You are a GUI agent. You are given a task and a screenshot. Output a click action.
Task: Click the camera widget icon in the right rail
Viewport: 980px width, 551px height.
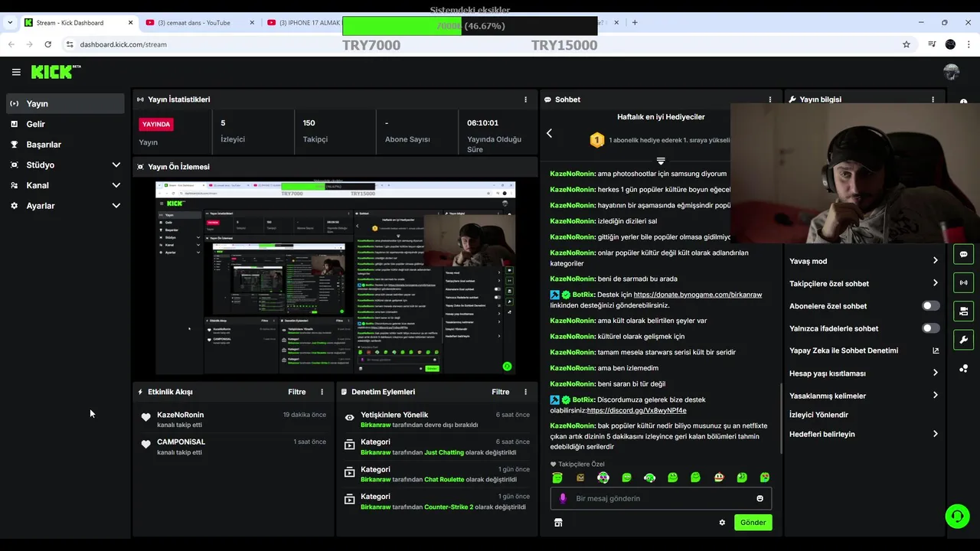(x=963, y=311)
